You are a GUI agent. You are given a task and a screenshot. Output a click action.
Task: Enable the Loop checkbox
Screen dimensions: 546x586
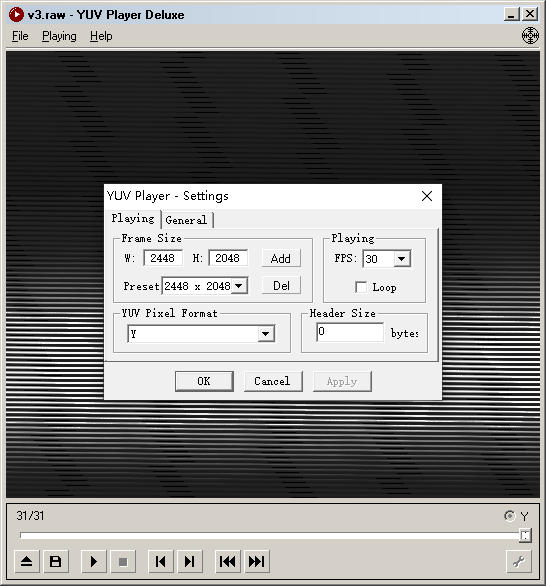point(361,287)
